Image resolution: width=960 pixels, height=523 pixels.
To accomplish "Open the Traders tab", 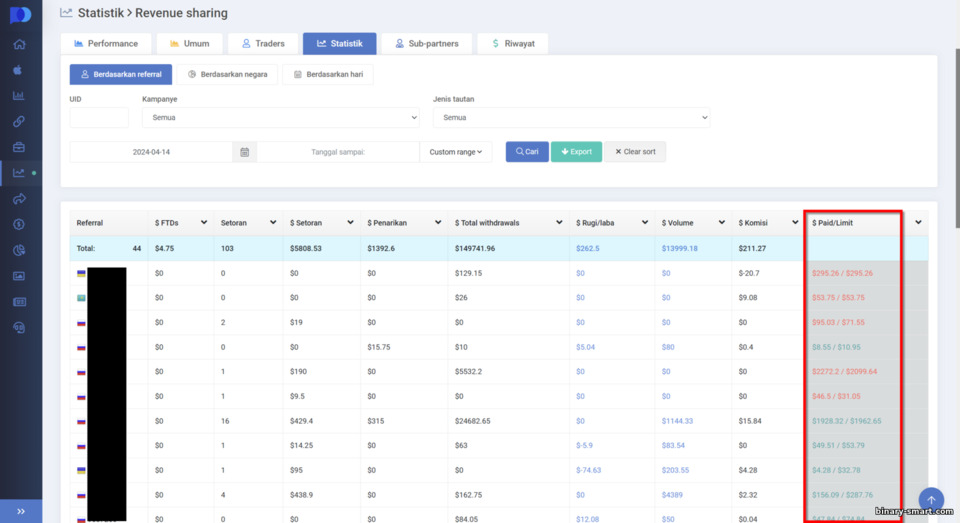I will point(263,43).
